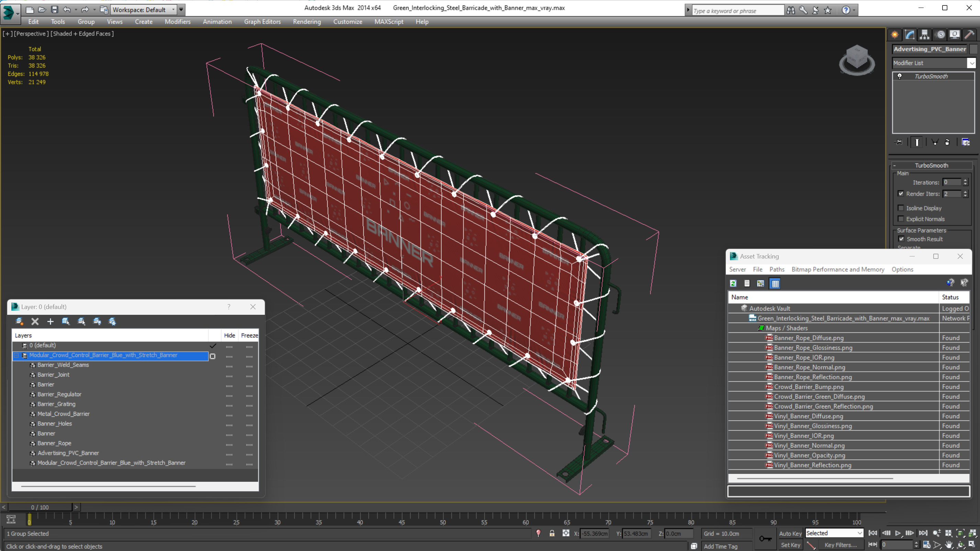Click the Key Filters... button
Image resolution: width=980 pixels, height=551 pixels.
tap(841, 545)
